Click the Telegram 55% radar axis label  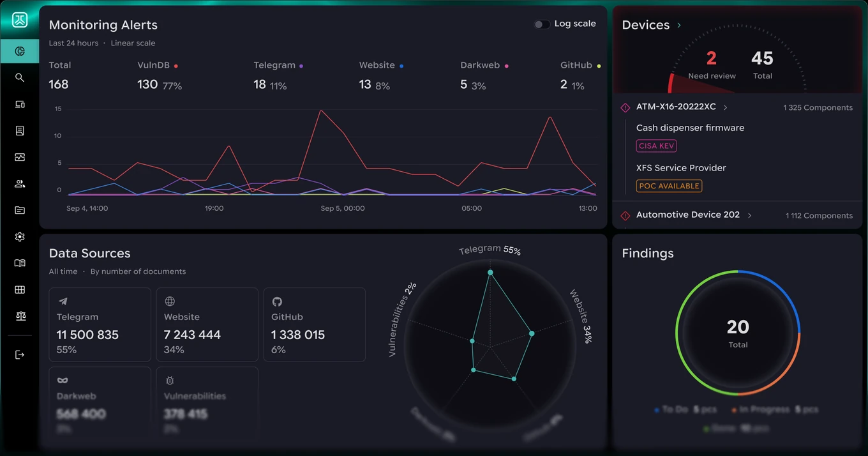point(490,250)
